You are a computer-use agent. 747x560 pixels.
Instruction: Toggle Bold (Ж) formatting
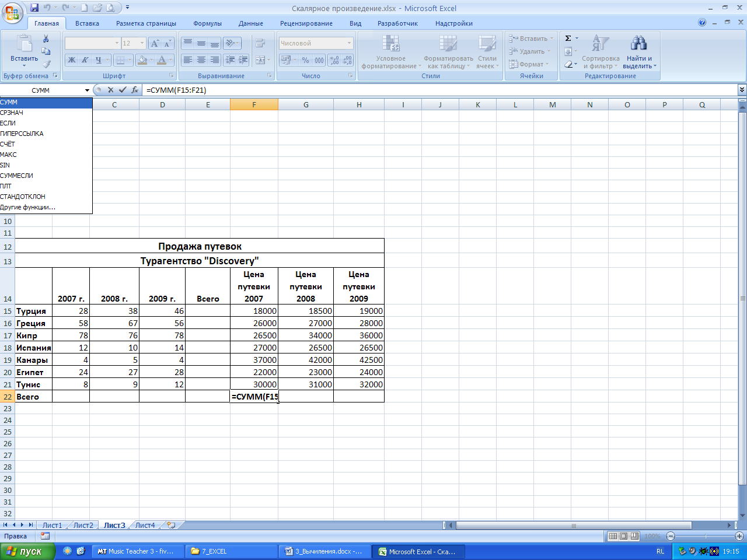pyautogui.click(x=72, y=60)
